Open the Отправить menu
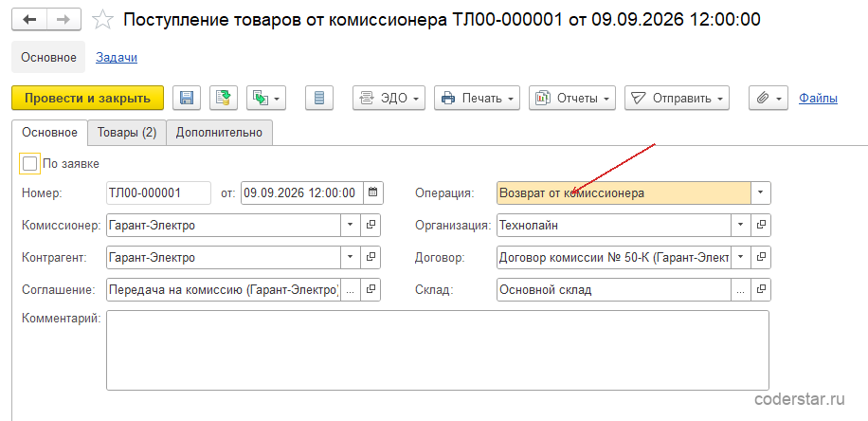868x421 pixels. pyautogui.click(x=677, y=98)
